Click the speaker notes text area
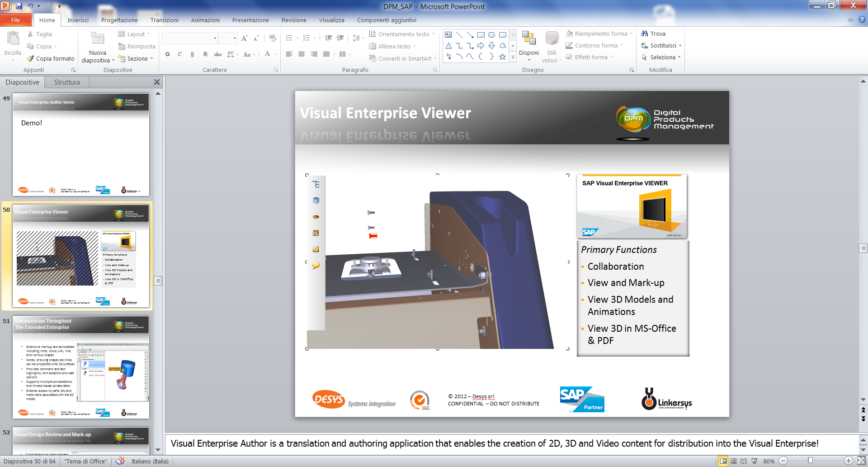 [511, 443]
